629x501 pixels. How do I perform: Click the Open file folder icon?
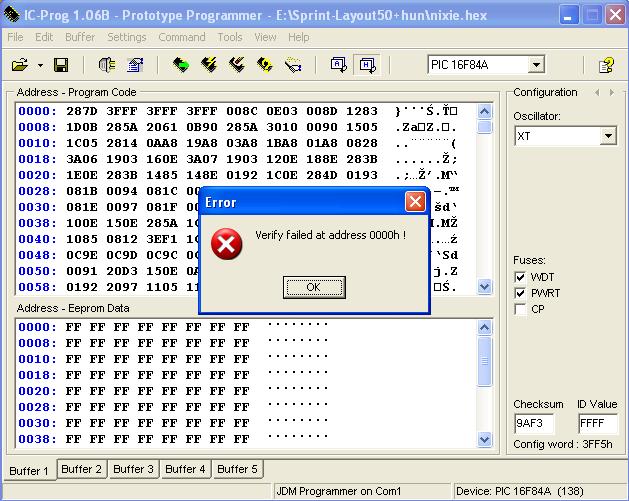[20, 65]
